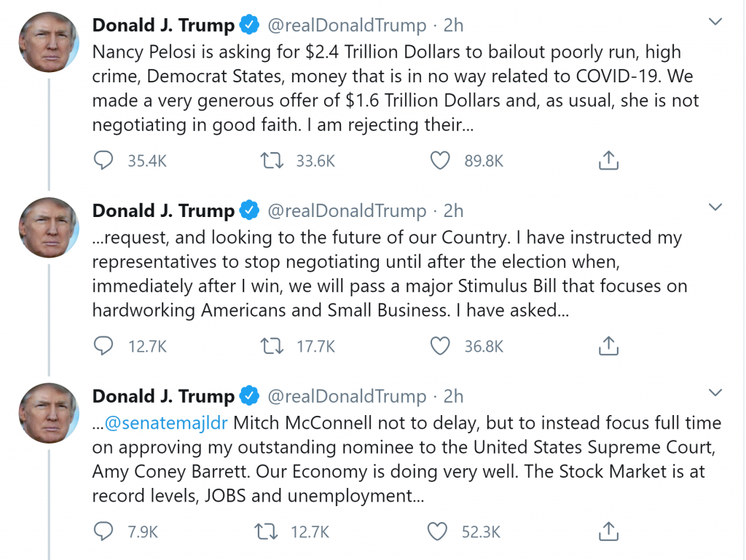Like the first tweet with 89.8K likes

440,160
